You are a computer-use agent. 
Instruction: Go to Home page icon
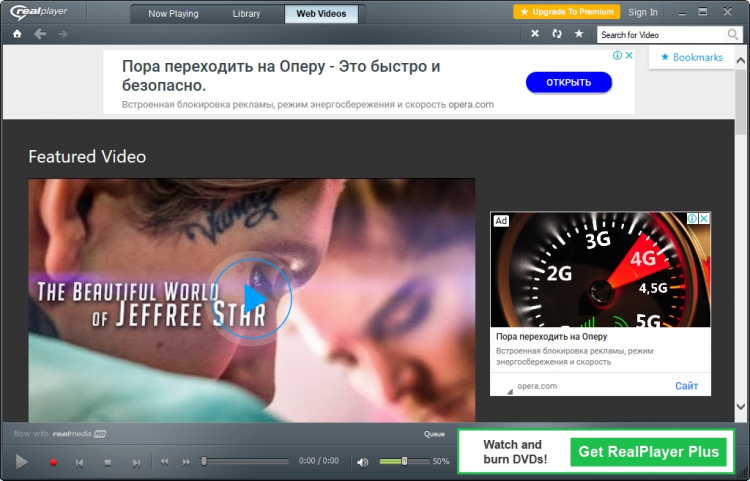pos(17,34)
